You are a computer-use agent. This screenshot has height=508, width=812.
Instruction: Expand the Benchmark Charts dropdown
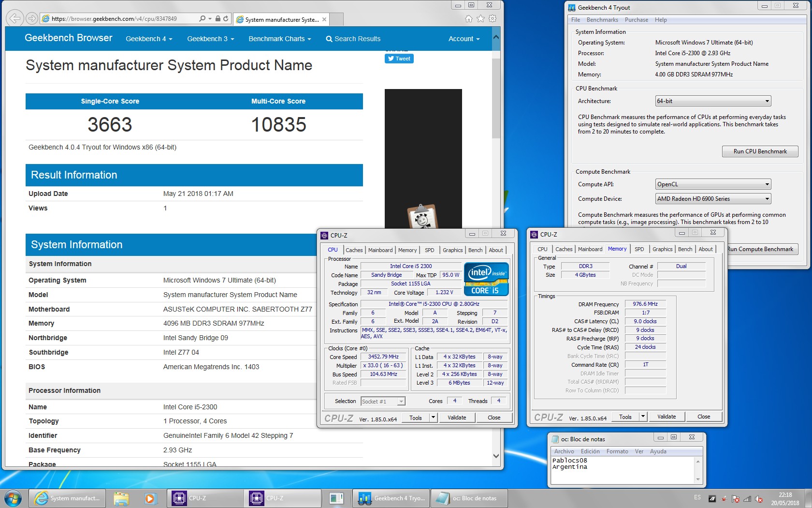(x=280, y=39)
